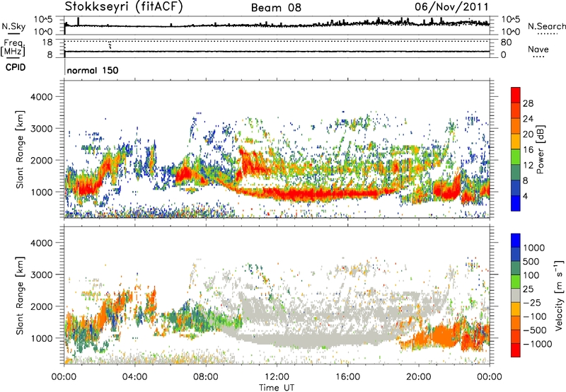
Task: Select the "Beam 08" heading
Action: (x=276, y=8)
